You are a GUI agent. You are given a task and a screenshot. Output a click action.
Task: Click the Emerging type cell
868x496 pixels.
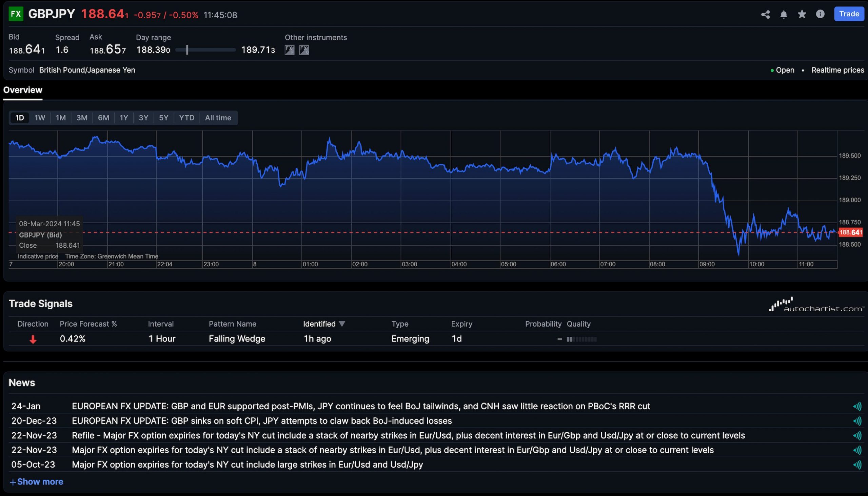coord(410,339)
